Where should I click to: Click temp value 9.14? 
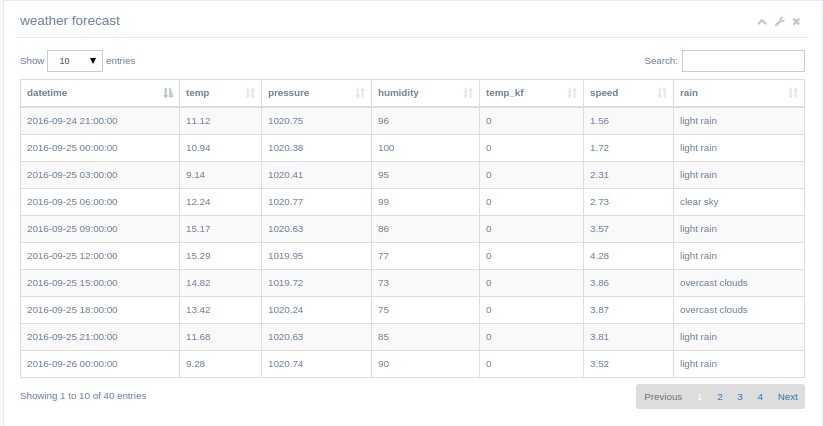tap(196, 175)
